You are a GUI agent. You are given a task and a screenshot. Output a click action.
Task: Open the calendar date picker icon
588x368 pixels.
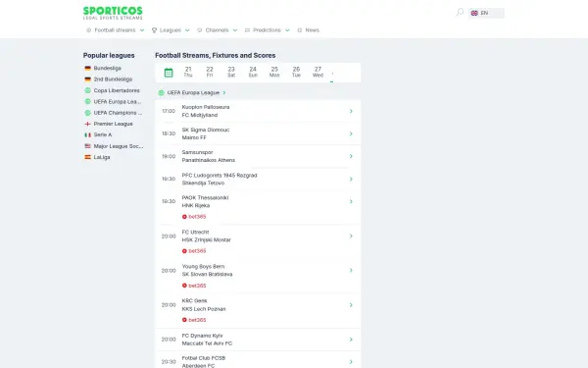(x=169, y=73)
